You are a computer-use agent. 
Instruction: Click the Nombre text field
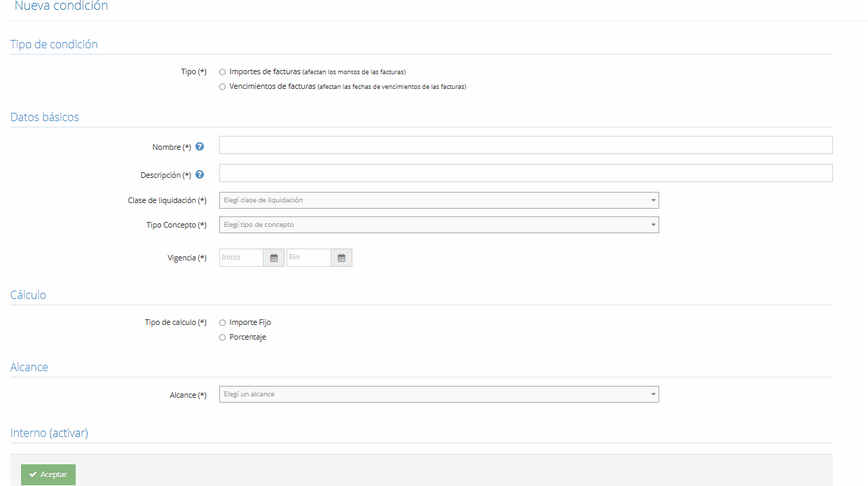pos(525,145)
